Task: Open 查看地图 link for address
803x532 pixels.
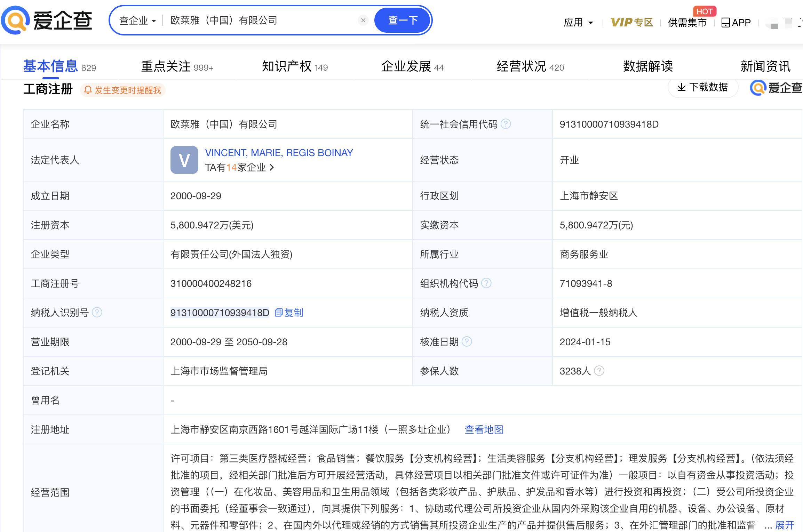Action: click(484, 429)
